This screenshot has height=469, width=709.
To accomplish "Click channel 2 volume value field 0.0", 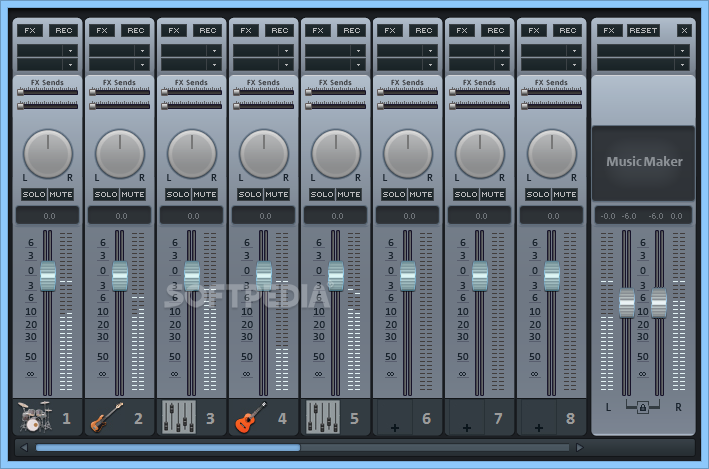I will click(x=119, y=216).
